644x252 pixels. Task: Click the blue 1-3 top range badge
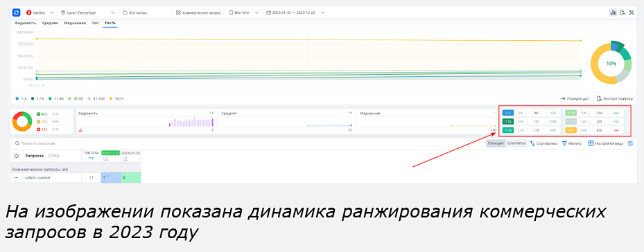[507, 112]
